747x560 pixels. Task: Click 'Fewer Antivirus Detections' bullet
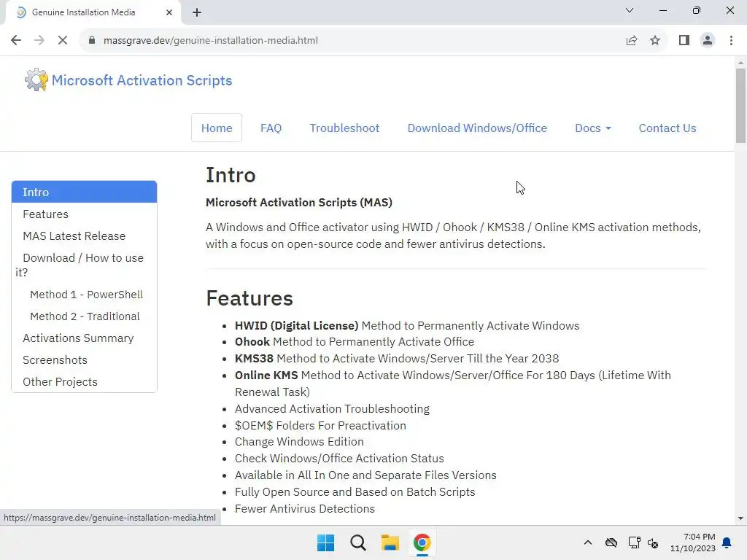[305, 508]
